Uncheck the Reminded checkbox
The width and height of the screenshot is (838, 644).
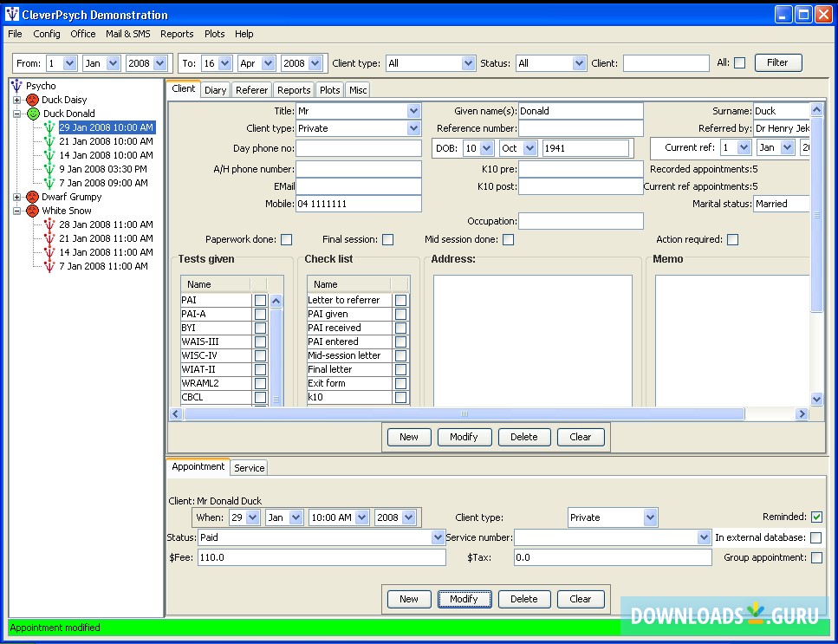[x=816, y=517]
